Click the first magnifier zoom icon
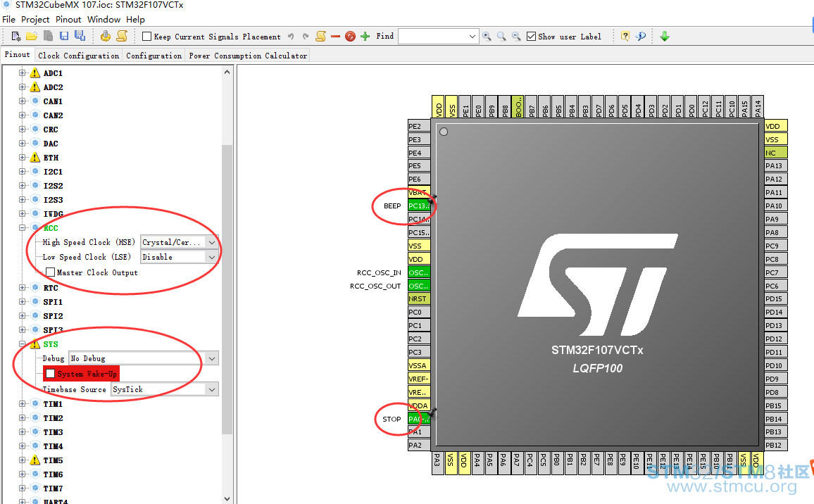This screenshot has width=814, height=504. pyautogui.click(x=487, y=37)
